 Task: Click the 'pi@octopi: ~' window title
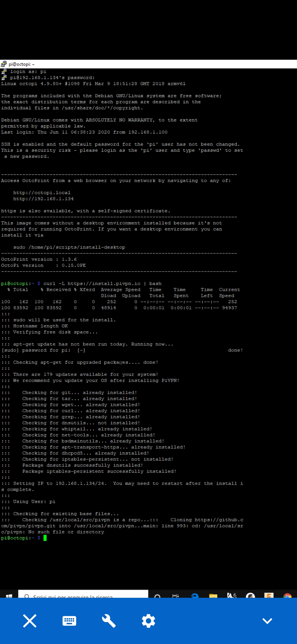[x=22, y=64]
